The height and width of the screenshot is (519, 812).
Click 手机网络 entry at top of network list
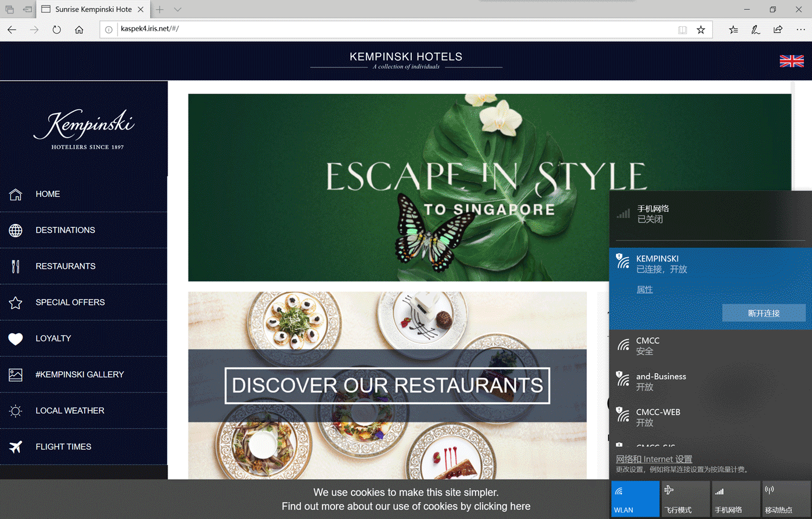coord(710,214)
